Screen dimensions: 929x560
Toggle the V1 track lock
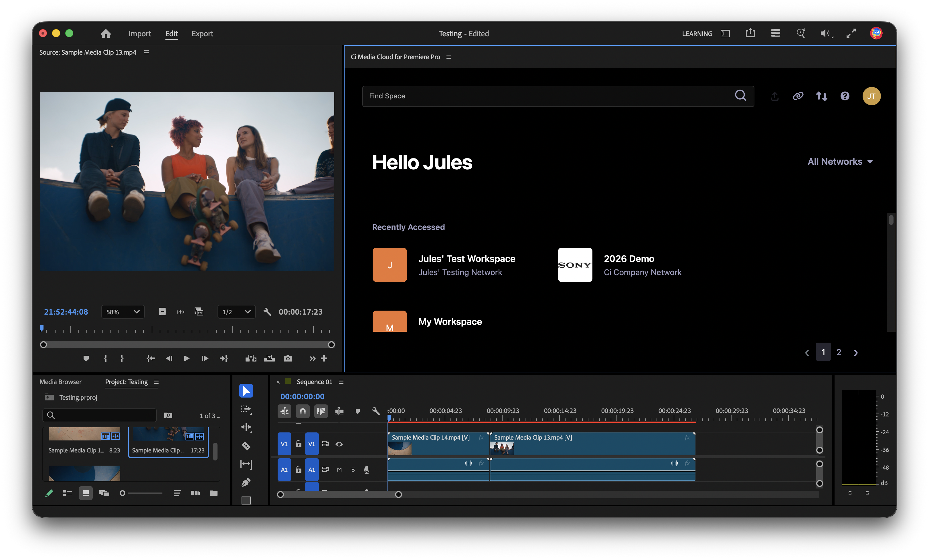[x=298, y=444]
